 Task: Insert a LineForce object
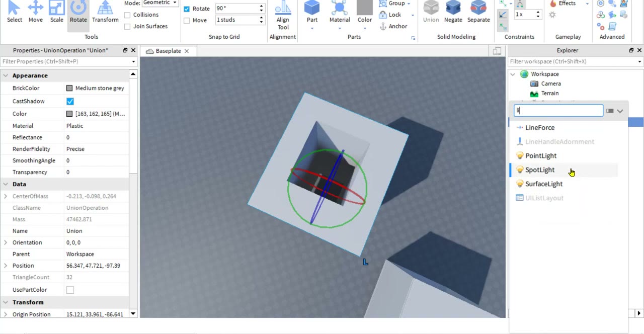coord(540,128)
